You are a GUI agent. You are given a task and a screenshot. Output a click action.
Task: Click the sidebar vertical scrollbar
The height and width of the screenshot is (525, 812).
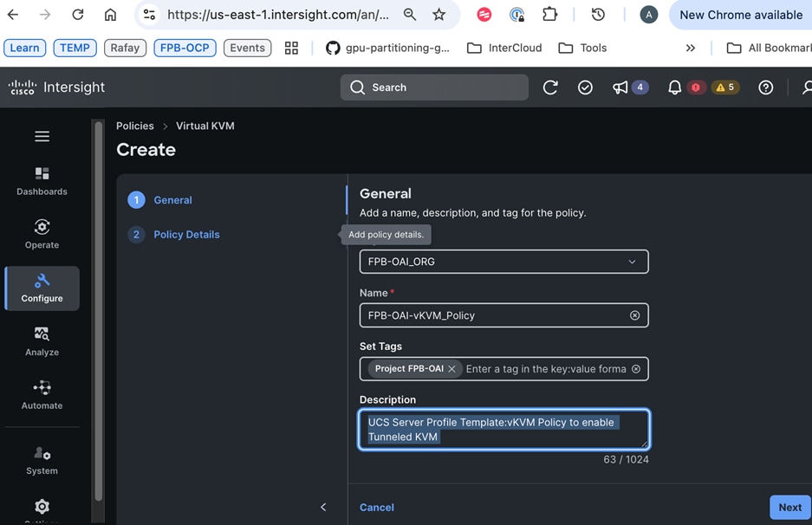pyautogui.click(x=99, y=311)
